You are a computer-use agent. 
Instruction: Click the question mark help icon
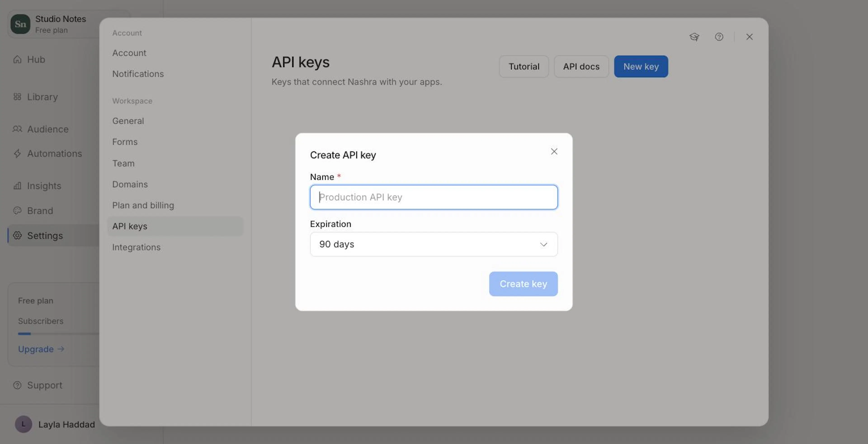719,37
